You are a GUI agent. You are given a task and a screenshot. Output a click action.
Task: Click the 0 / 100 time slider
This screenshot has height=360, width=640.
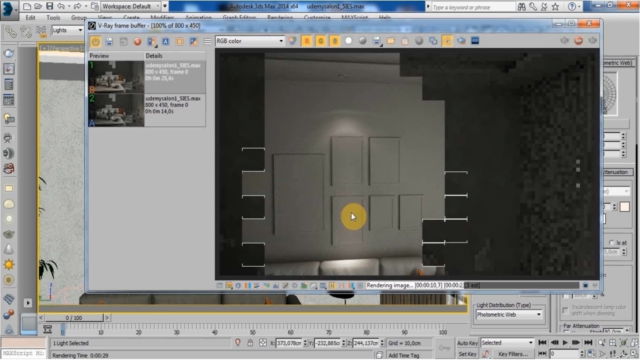[x=74, y=318]
